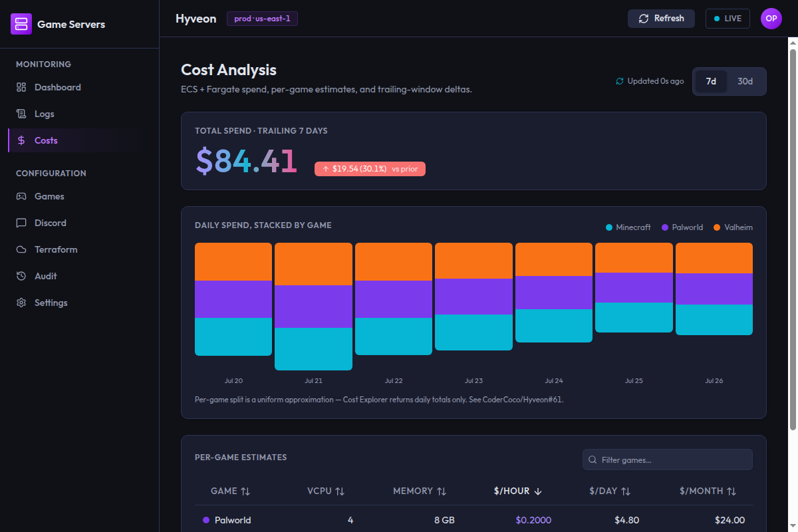Click the 8 GB memory cell
Screen dimensions: 798x532
point(445,520)
